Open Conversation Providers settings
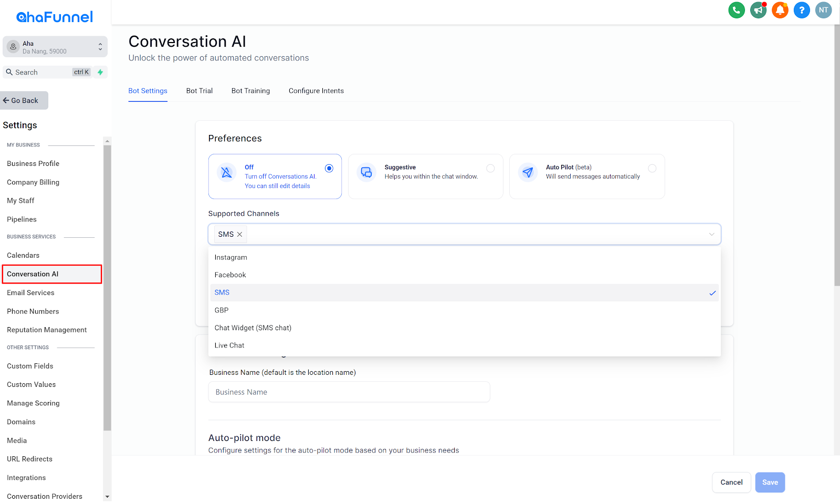The image size is (840, 504). pos(45,496)
